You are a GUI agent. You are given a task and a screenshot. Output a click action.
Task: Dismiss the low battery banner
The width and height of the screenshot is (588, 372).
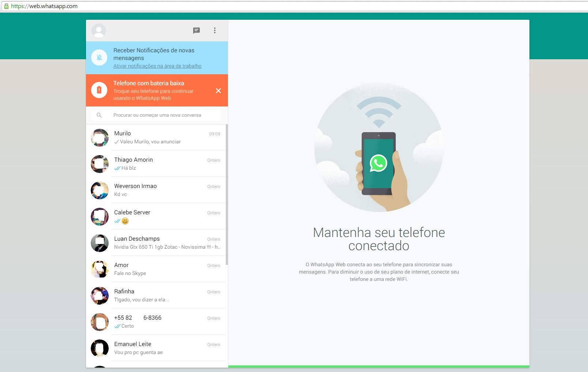click(x=218, y=91)
